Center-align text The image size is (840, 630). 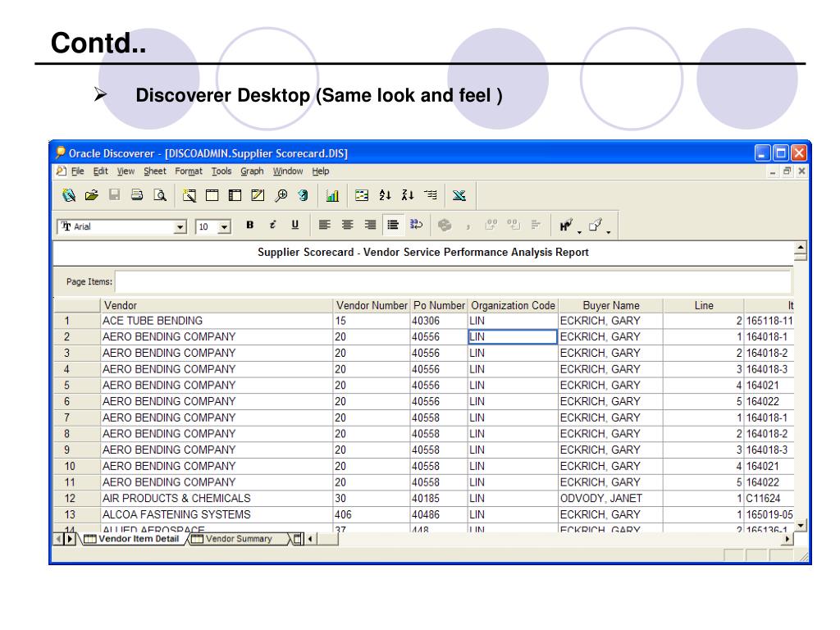click(x=348, y=225)
